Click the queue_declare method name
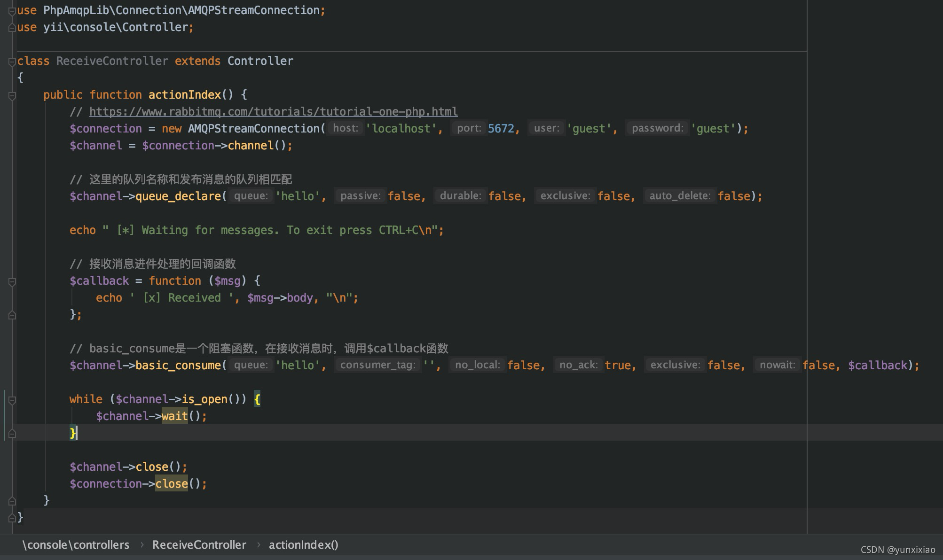This screenshot has width=943, height=560. click(x=178, y=196)
